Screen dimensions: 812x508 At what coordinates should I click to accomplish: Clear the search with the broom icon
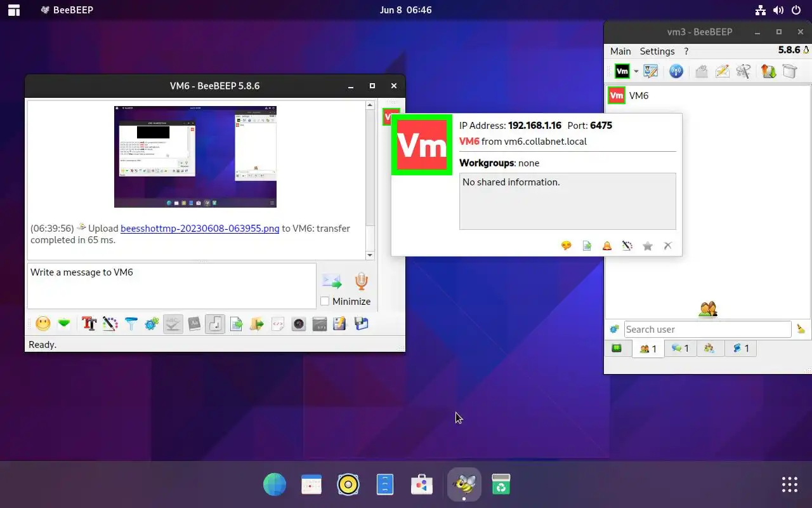801,329
